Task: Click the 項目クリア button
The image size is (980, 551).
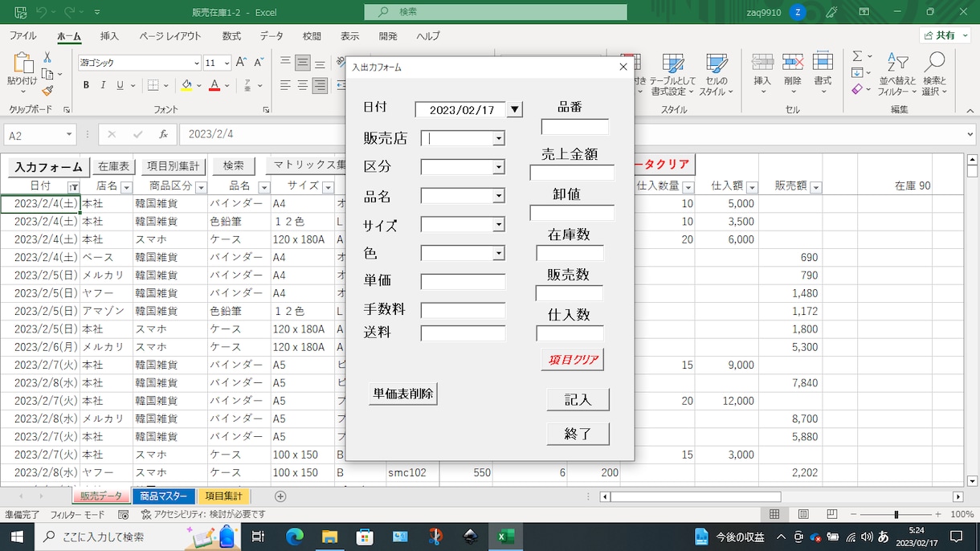Action: point(573,360)
